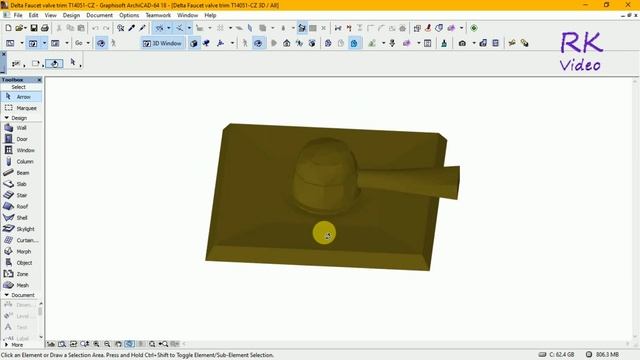Image resolution: width=640 pixels, height=360 pixels.
Task: Click the zoom out magnifier icon
Action: pyautogui.click(x=107, y=344)
